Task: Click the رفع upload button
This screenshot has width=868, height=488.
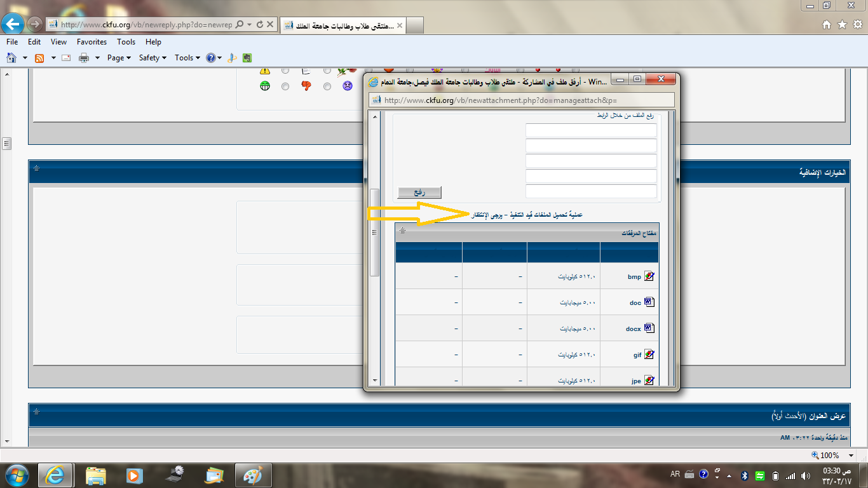Action: 419,193
